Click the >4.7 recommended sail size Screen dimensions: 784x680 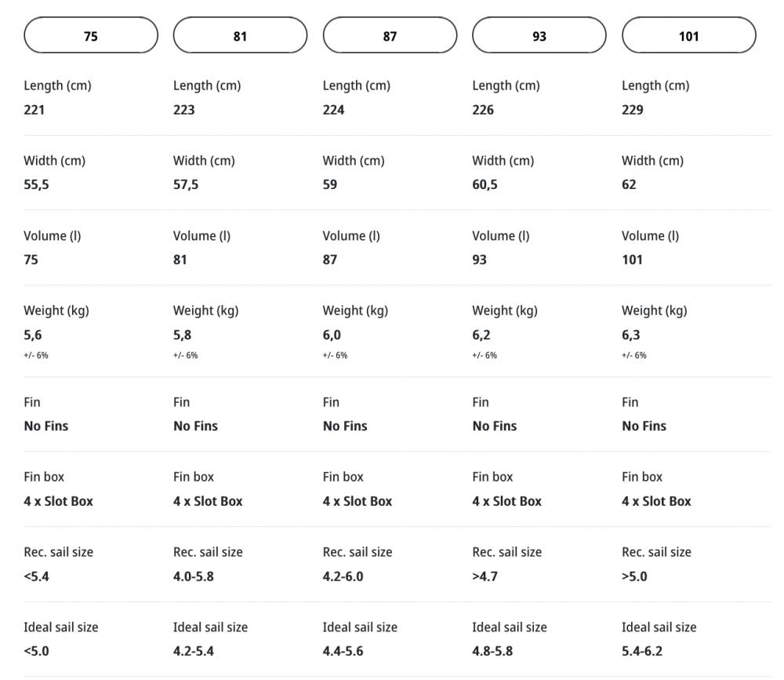[x=485, y=576]
